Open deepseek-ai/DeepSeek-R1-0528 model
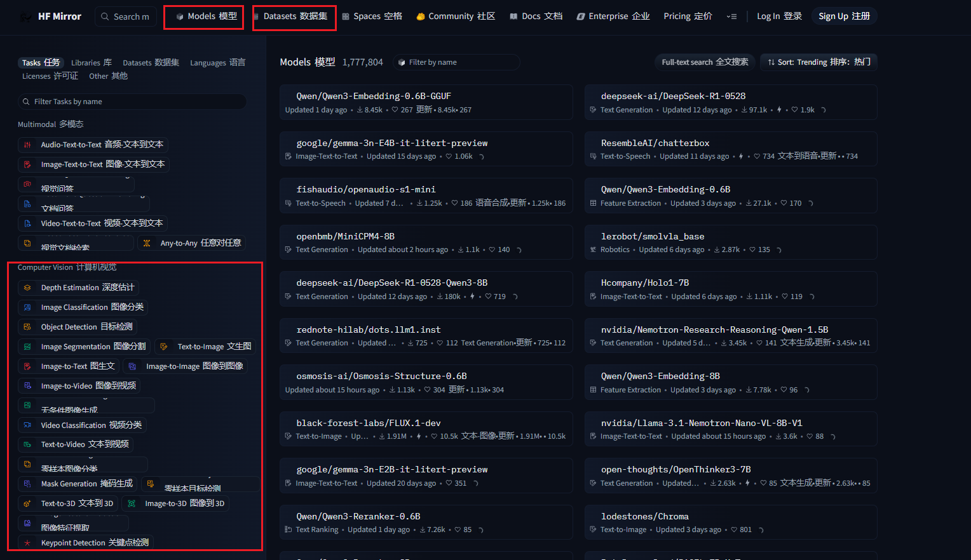Image resolution: width=971 pixels, height=560 pixels. pyautogui.click(x=731, y=103)
